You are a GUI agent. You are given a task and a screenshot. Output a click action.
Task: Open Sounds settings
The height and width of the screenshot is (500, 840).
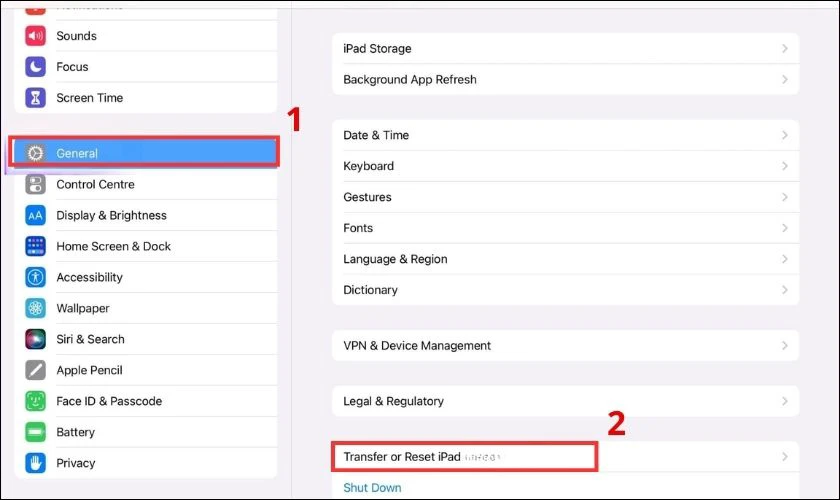point(146,36)
